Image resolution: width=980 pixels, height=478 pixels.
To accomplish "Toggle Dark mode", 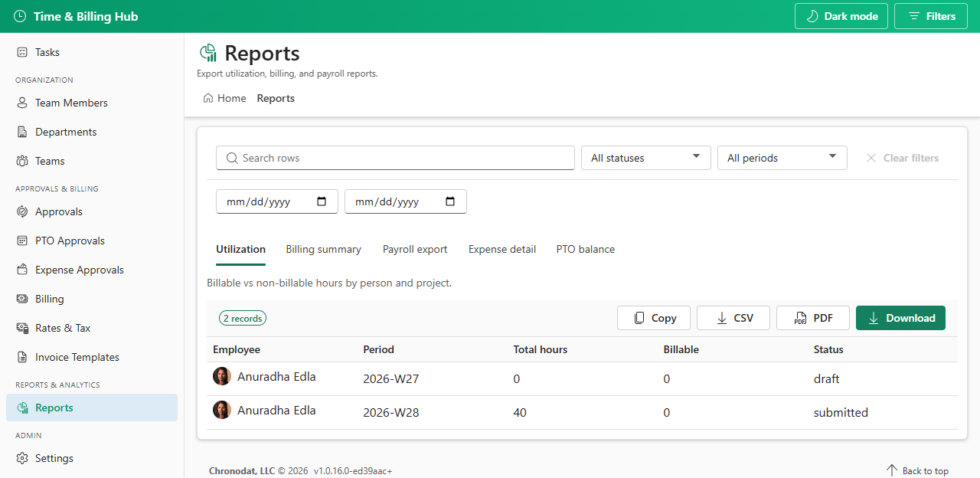I will point(841,16).
